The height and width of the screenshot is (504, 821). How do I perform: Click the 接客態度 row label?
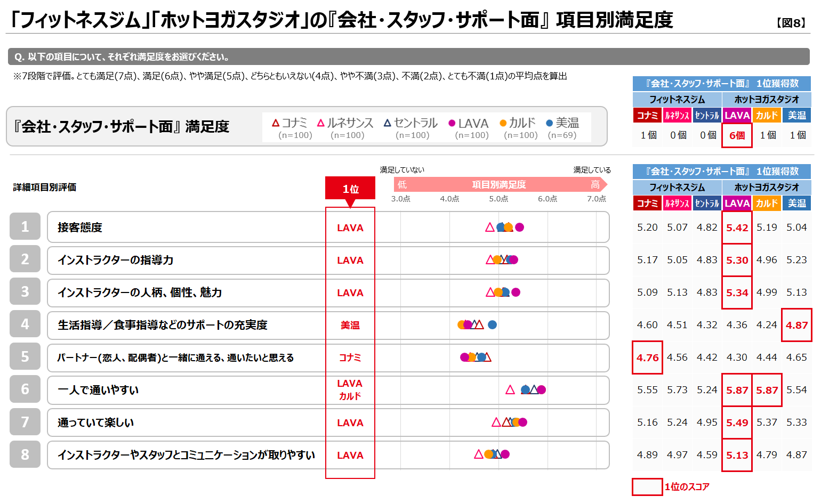coord(80,227)
